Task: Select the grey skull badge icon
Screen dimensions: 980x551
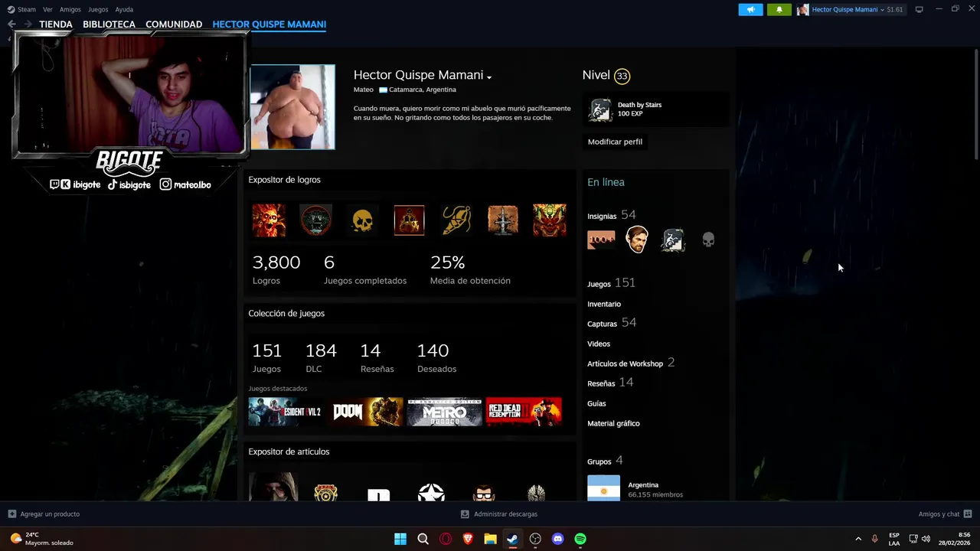Action: (x=708, y=240)
